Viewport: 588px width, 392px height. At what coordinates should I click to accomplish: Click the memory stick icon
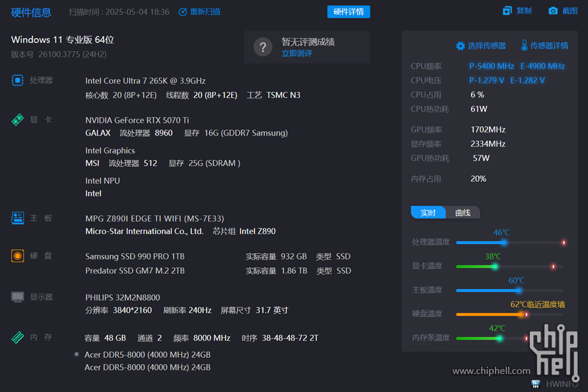(17, 337)
